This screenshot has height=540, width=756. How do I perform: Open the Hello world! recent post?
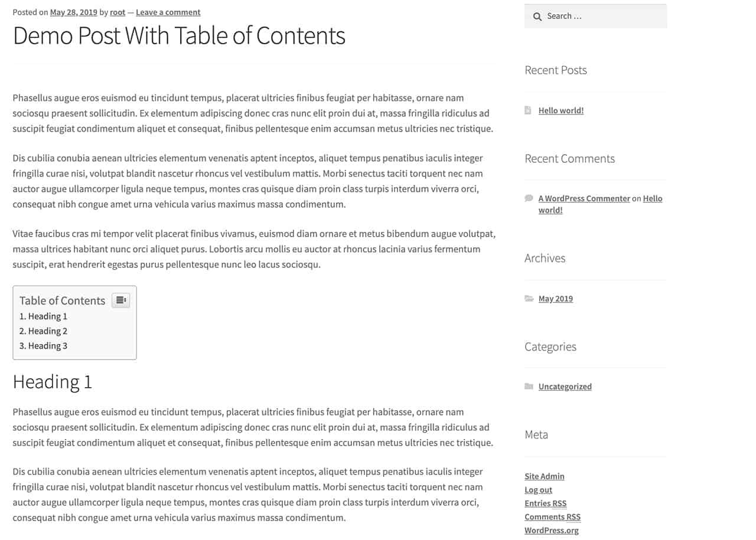(561, 110)
